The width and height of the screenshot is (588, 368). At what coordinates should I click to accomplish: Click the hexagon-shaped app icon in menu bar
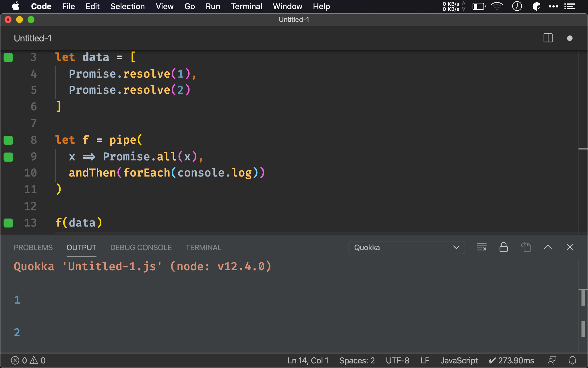click(536, 6)
